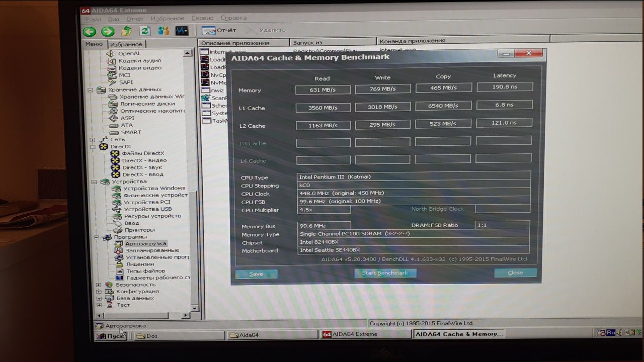Open the SAPI tree entry
Viewport: 644px width, 362px height.
click(126, 82)
